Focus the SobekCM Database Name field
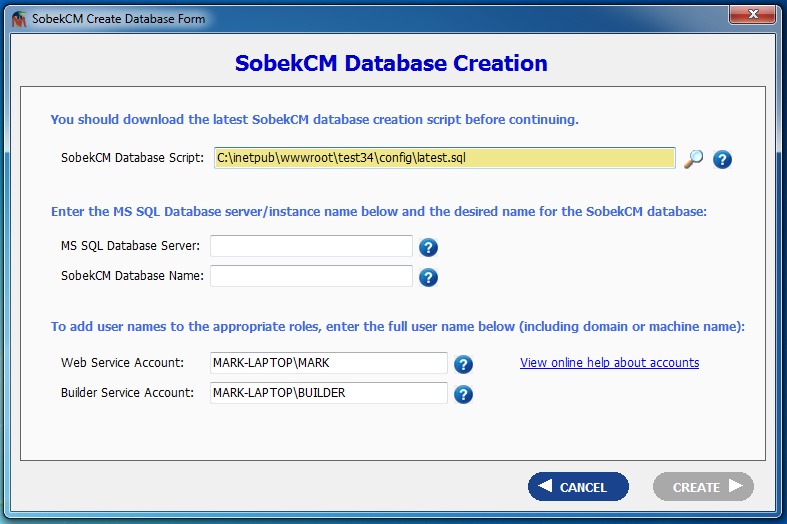787x524 pixels. [311, 276]
